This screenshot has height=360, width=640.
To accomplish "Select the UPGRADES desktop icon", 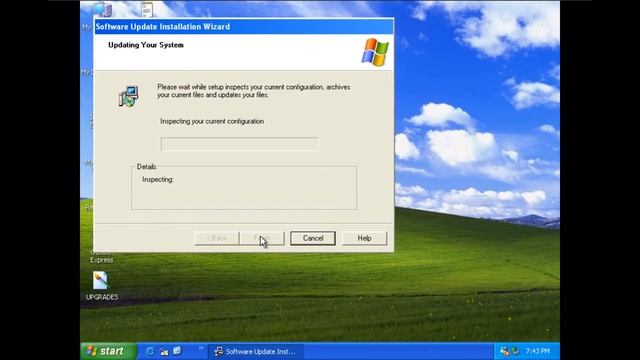I will click(102, 286).
